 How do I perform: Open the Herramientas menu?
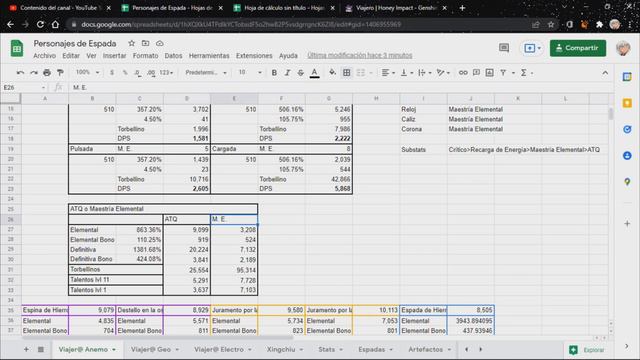(x=209, y=56)
